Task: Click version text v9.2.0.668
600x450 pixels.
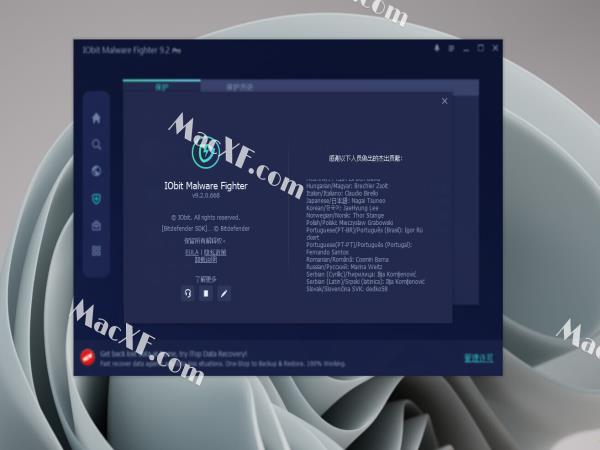Action: pyautogui.click(x=206, y=196)
